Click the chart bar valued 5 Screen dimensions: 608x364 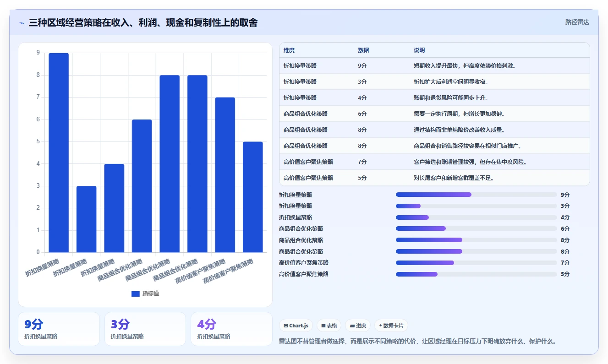[253, 197]
